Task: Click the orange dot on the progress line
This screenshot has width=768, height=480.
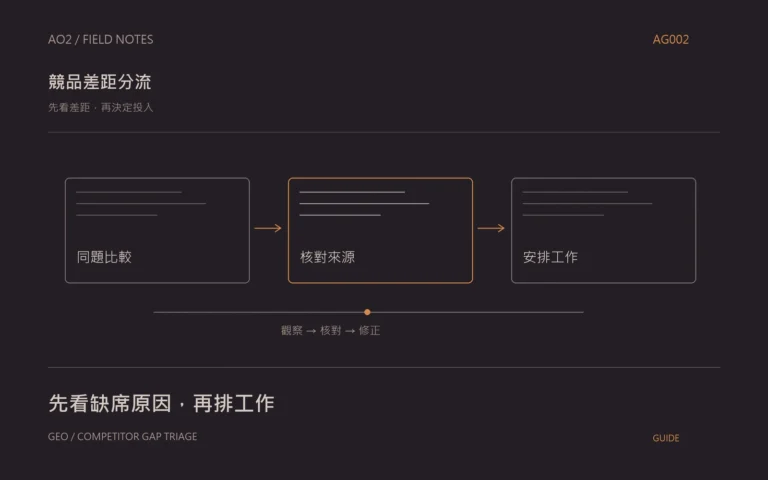Action: (x=367, y=312)
